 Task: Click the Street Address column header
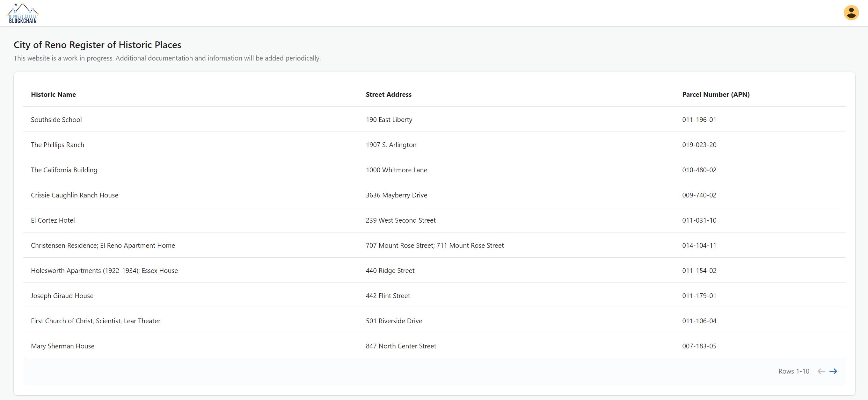tap(389, 95)
